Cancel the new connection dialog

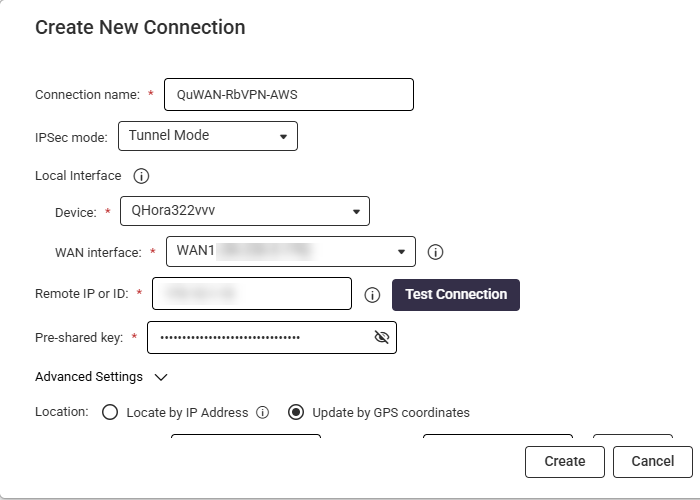click(x=653, y=461)
